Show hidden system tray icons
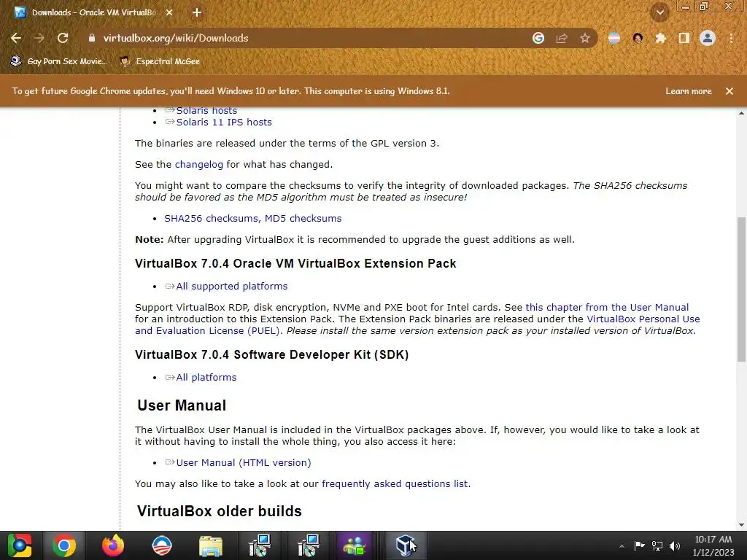Image resolution: width=747 pixels, height=560 pixels. pos(622,546)
